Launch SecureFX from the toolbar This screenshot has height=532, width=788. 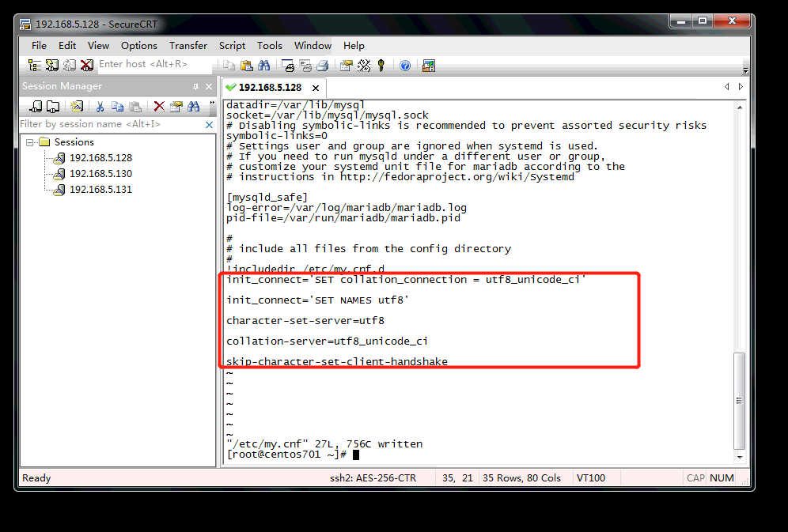(429, 66)
